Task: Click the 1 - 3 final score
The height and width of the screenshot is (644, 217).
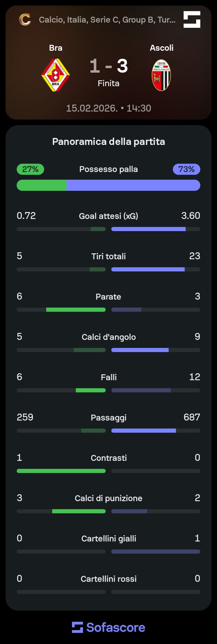Action: click(x=108, y=66)
